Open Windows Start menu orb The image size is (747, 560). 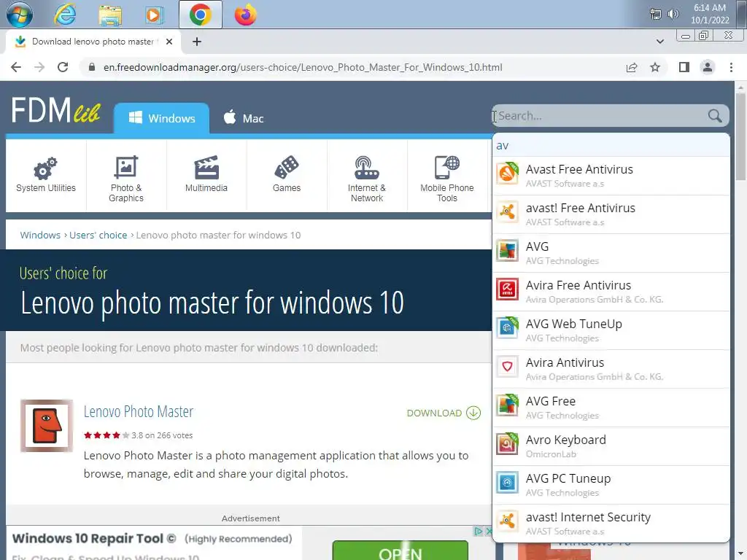(x=20, y=15)
